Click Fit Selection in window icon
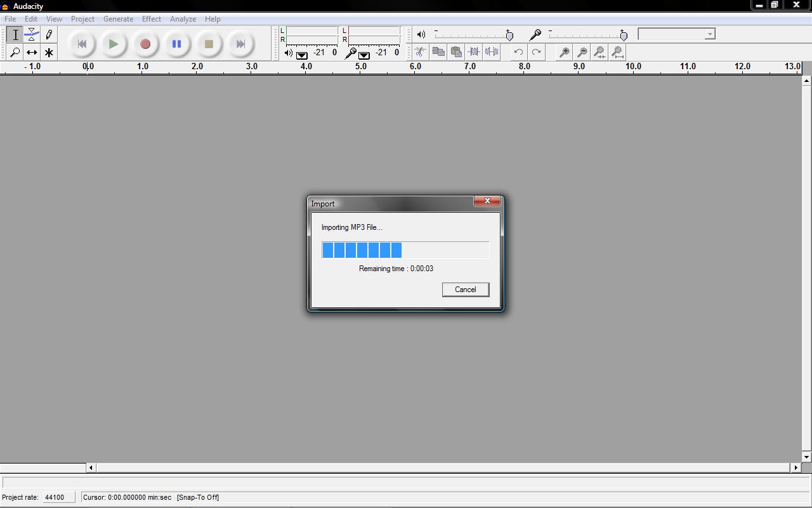Screen dimensions: 812x508 (x=599, y=52)
